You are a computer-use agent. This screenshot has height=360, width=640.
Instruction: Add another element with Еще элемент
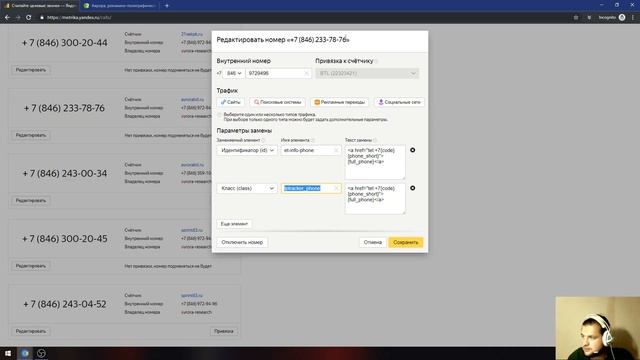tap(234, 224)
